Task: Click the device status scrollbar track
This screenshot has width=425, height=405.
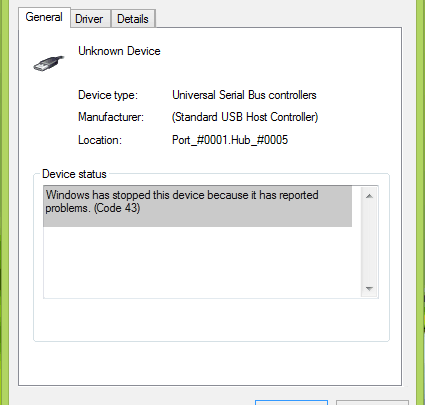Action: pyautogui.click(x=369, y=242)
